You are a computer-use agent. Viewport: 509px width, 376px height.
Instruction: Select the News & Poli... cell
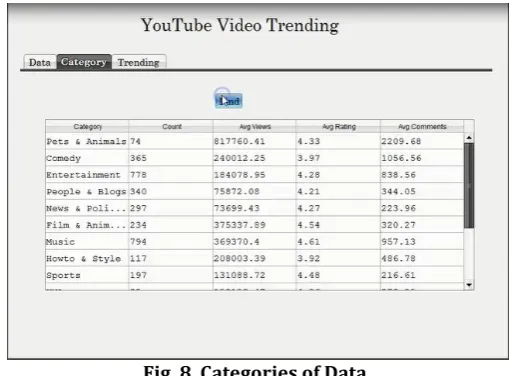click(87, 208)
